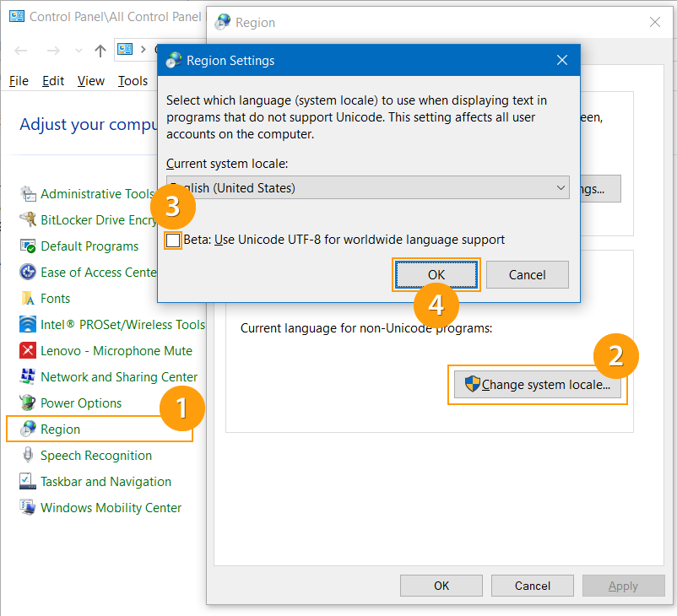677x616 pixels.
Task: Click the Edit menu
Action: pyautogui.click(x=53, y=80)
